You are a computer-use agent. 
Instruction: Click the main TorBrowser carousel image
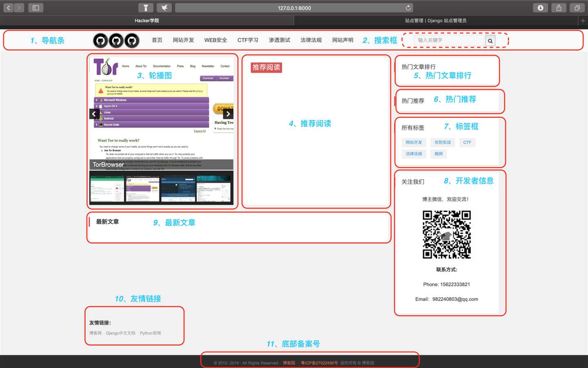tap(161, 114)
